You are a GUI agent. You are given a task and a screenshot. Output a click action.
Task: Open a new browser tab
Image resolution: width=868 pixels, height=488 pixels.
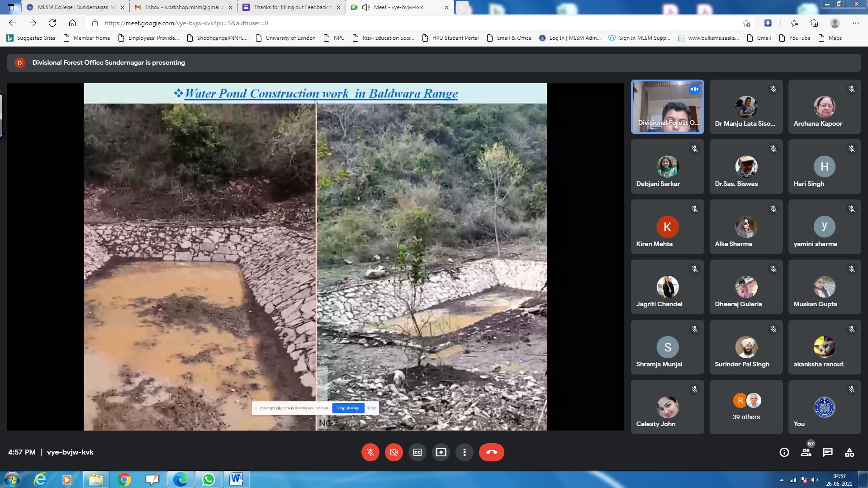(x=462, y=7)
